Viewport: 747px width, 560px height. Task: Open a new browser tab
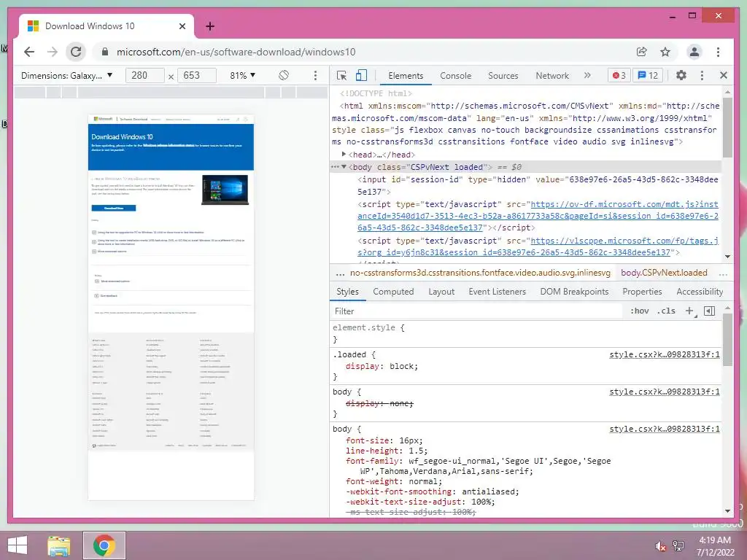pyautogui.click(x=210, y=26)
